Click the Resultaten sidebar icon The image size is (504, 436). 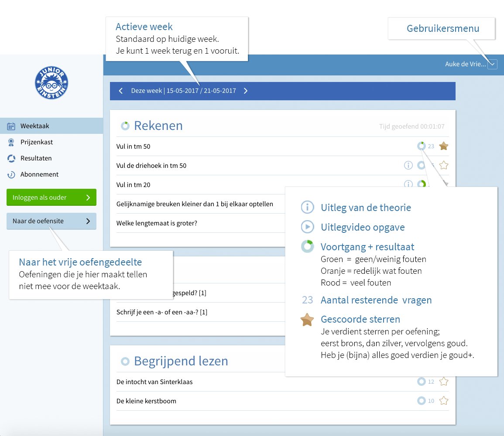(x=11, y=158)
